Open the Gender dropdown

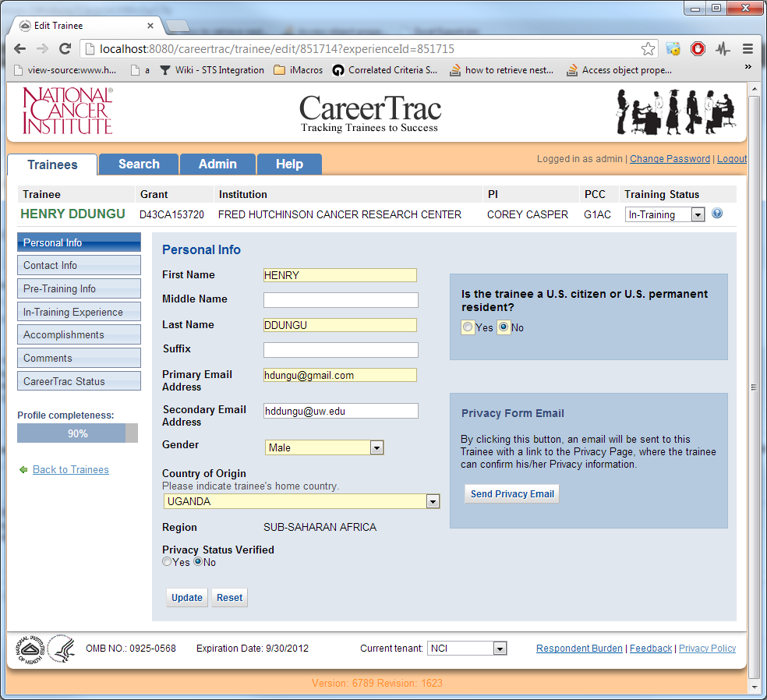324,447
